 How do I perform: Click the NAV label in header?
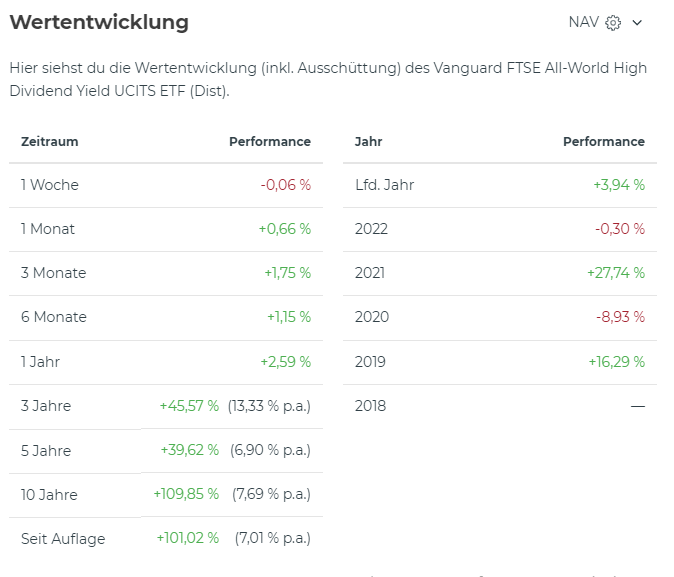pyautogui.click(x=583, y=23)
